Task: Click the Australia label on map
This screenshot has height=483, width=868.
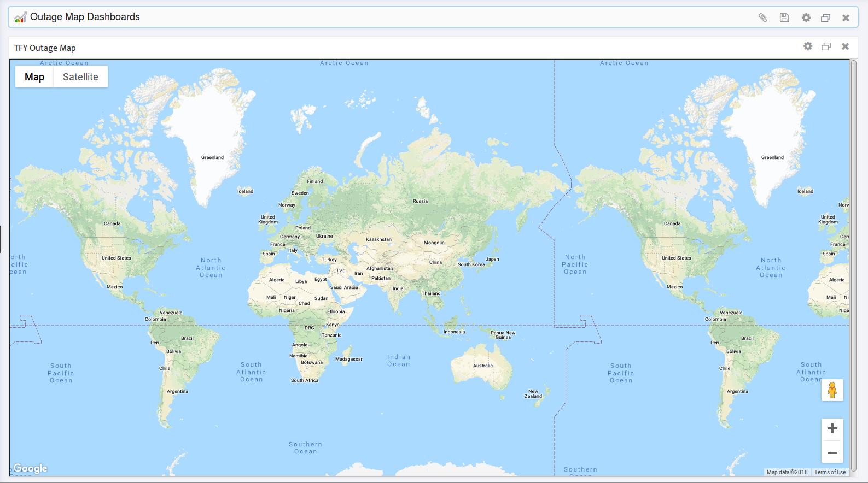Action: click(x=482, y=366)
